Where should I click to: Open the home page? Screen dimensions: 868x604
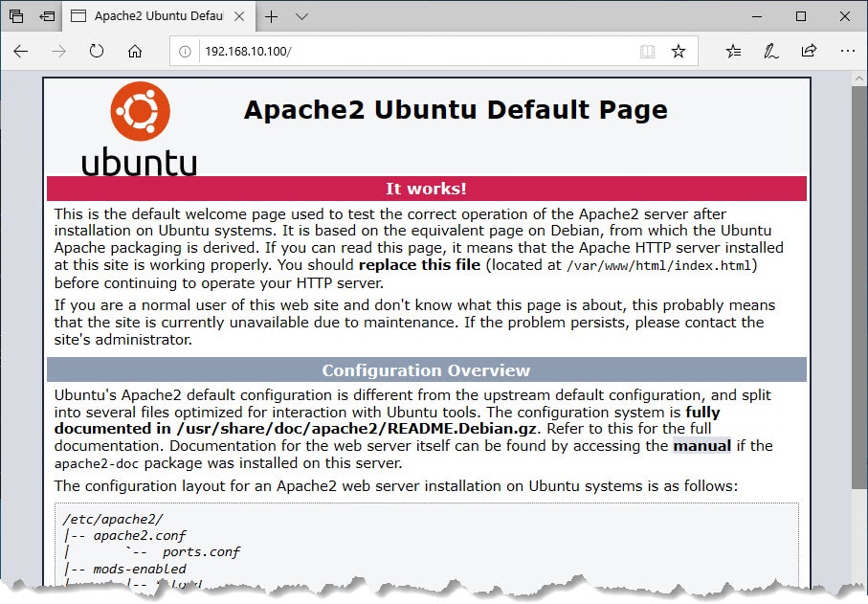tap(135, 52)
